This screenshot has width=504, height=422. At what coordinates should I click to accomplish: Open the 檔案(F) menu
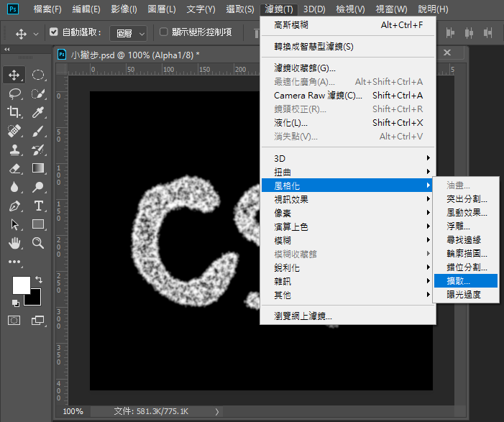point(47,9)
